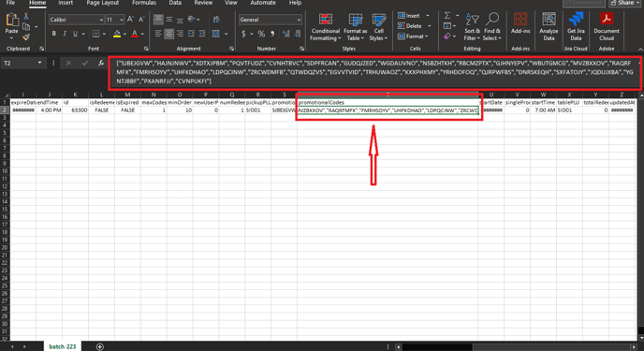Screen dimensions: 644x351
Task: Increase font size with larger A icon
Action: coord(131,20)
